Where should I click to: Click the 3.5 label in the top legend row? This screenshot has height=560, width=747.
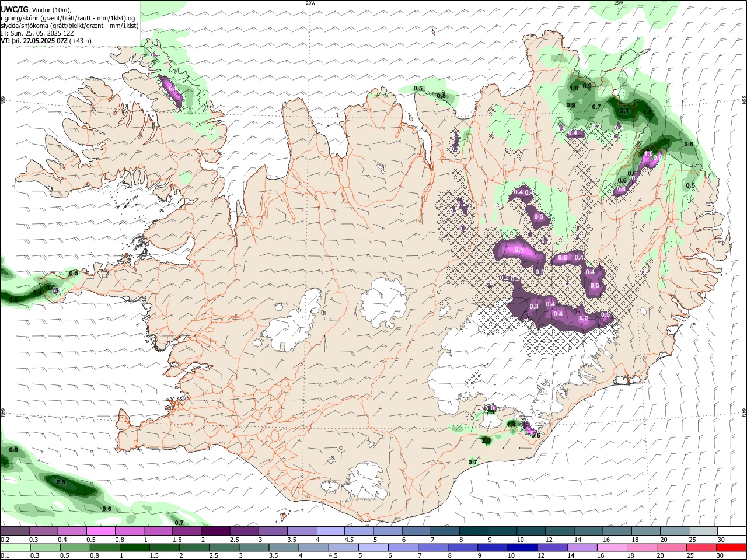click(x=292, y=540)
